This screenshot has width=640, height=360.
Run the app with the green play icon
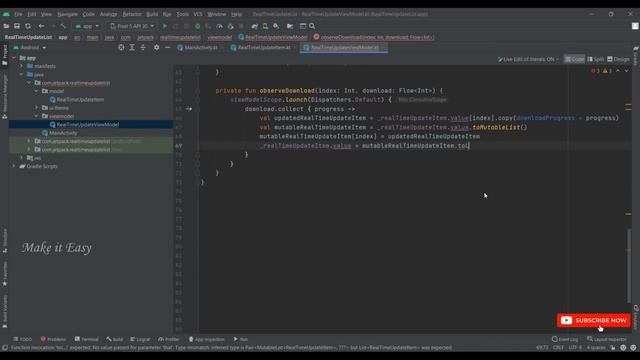click(x=165, y=26)
